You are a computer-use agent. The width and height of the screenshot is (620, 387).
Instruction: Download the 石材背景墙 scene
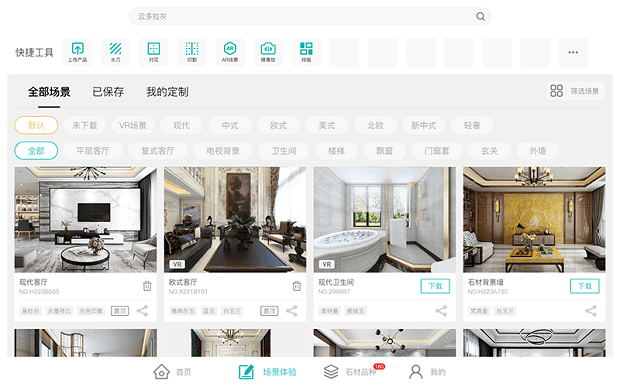(x=584, y=286)
